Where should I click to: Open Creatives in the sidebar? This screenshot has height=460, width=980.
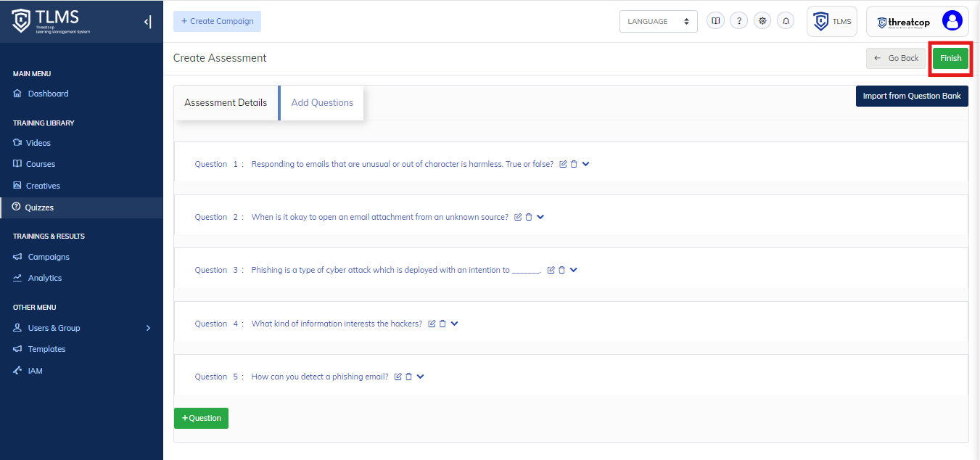click(x=43, y=186)
